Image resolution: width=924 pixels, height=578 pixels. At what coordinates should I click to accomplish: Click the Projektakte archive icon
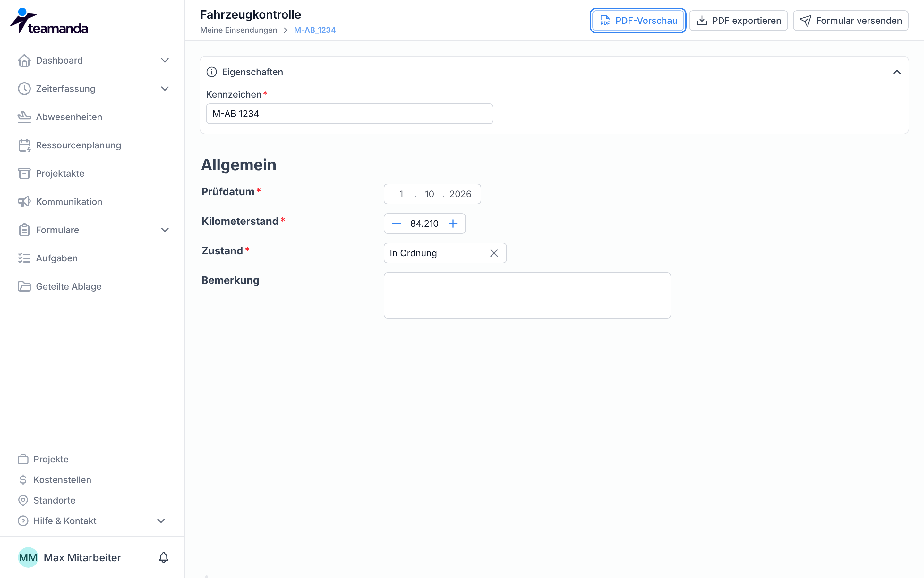pyautogui.click(x=24, y=173)
